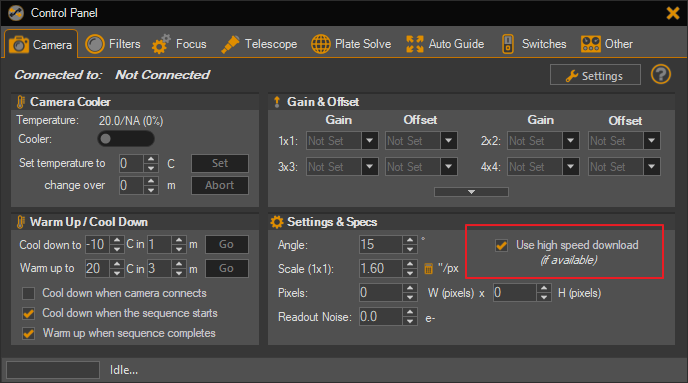Click the Readout Noise spinner arrows
688x383 pixels.
click(x=410, y=317)
